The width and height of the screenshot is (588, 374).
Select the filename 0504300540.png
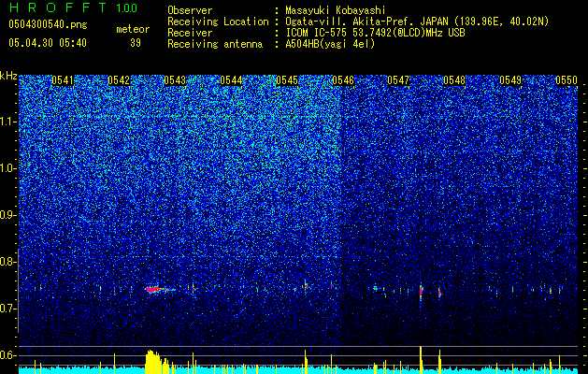pos(48,24)
